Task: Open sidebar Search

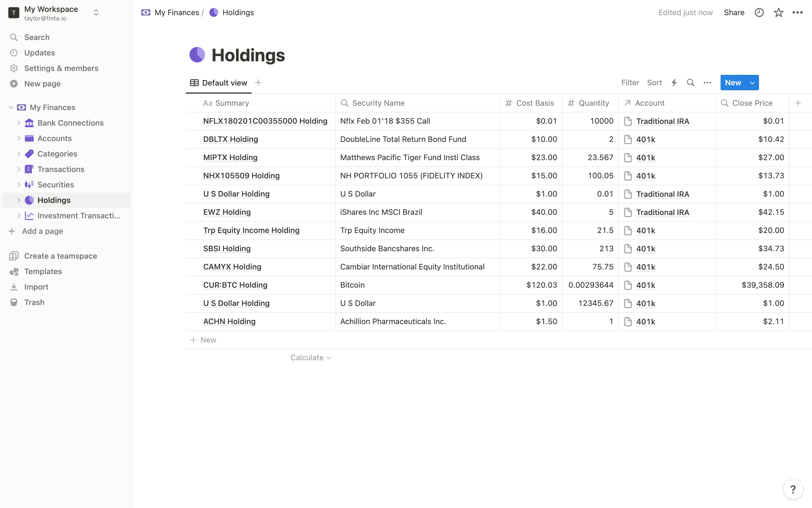Action: tap(37, 37)
